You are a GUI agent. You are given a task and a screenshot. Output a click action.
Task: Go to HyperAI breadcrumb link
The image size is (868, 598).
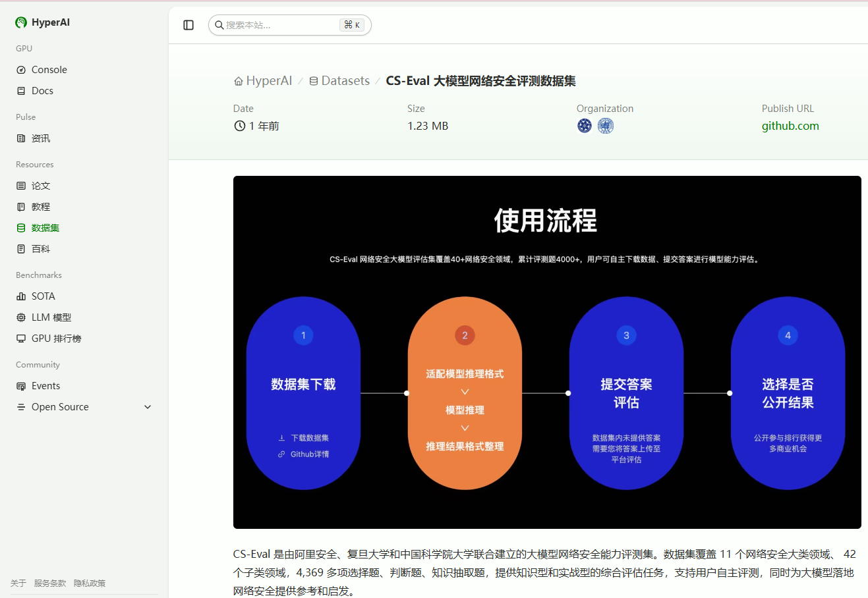(263, 81)
